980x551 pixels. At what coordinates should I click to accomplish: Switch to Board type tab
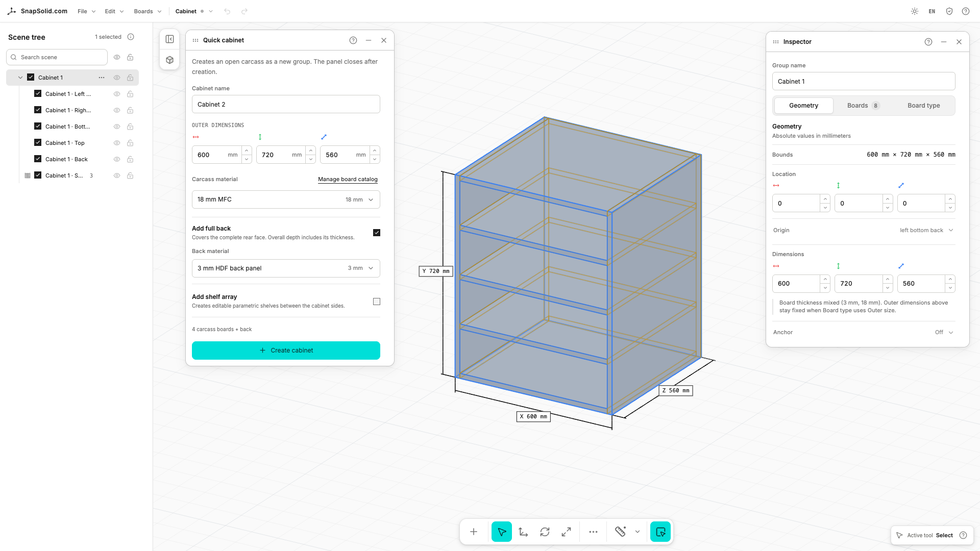[x=923, y=106]
